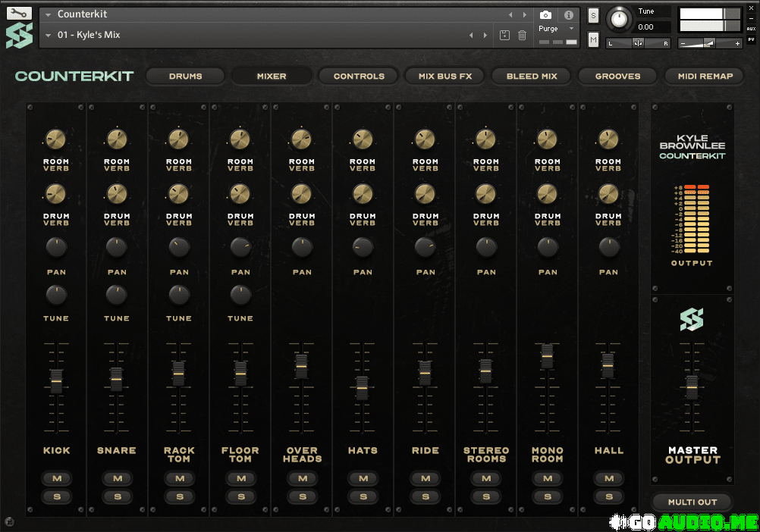Open the Mix Bus FX tab

click(x=445, y=76)
